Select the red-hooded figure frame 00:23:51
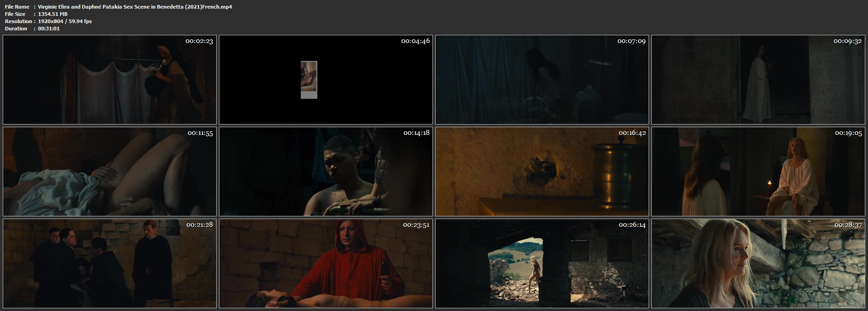The width and height of the screenshot is (868, 311). [326, 263]
